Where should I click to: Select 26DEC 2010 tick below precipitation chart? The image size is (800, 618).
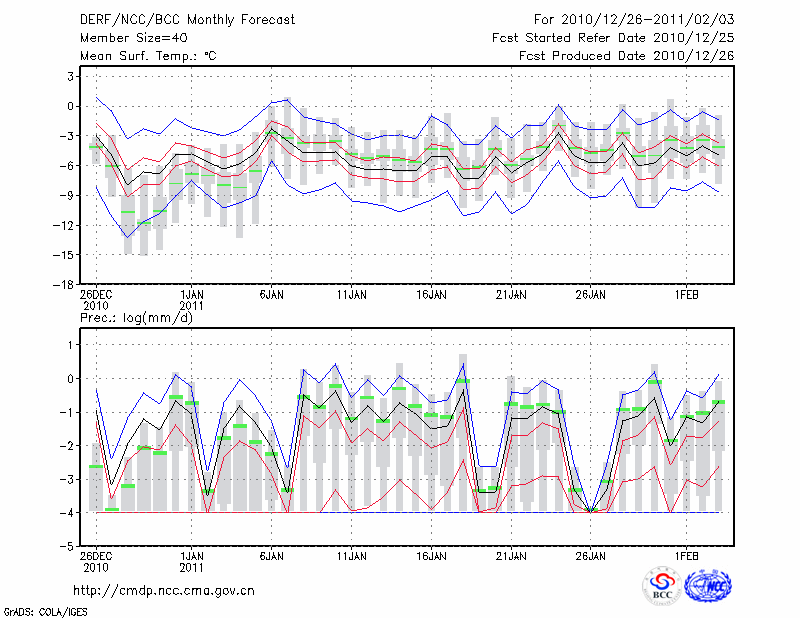96,561
